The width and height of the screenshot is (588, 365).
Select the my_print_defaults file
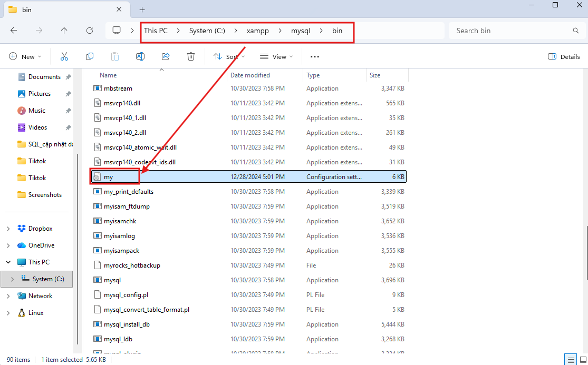(129, 192)
